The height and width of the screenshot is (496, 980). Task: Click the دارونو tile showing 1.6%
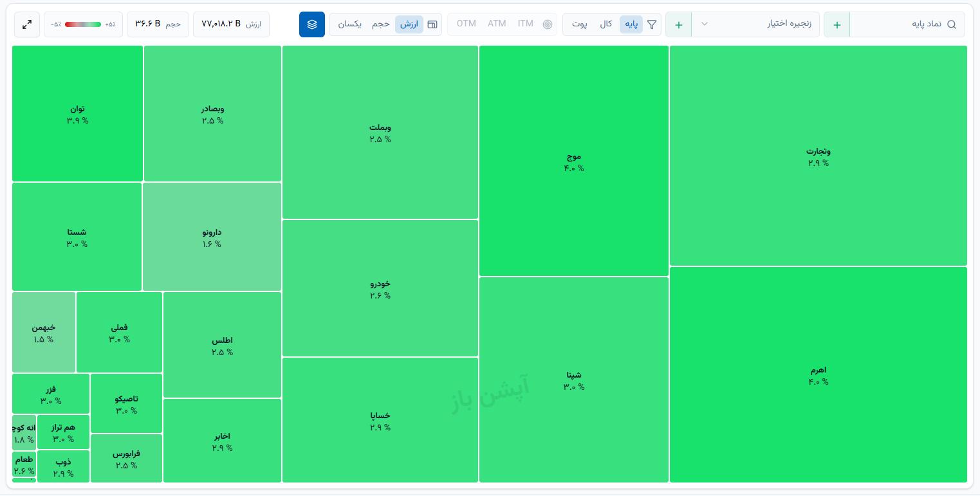[x=212, y=237]
